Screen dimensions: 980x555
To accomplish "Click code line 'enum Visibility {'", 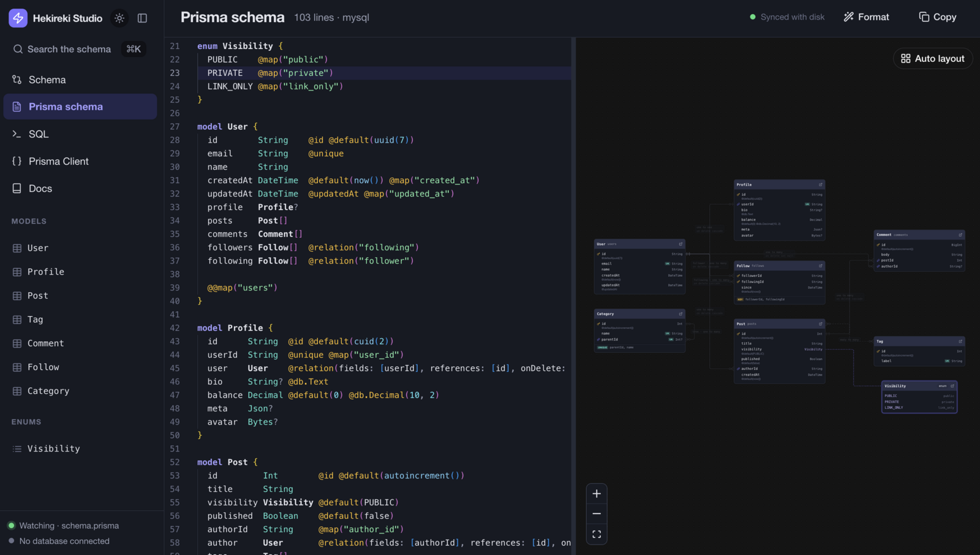I will click(240, 46).
